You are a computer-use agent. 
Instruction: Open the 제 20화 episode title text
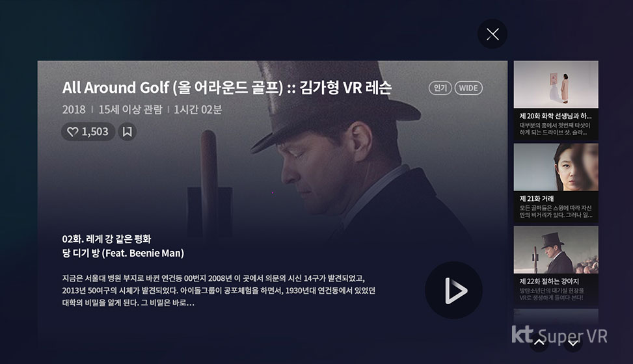(555, 116)
